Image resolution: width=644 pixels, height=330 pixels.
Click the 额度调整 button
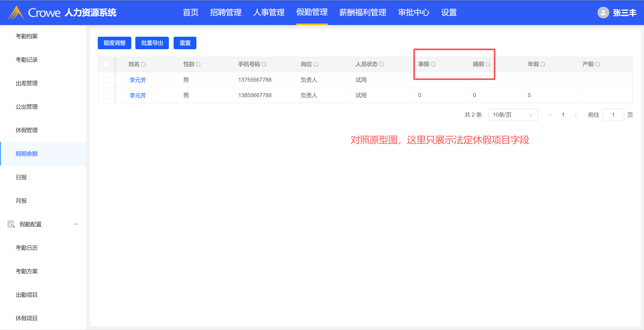click(x=114, y=43)
